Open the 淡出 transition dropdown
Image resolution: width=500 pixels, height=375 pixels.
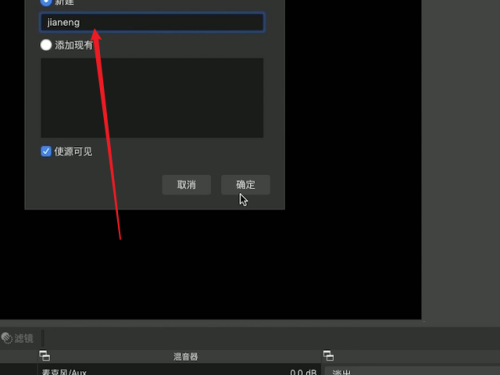coord(412,371)
